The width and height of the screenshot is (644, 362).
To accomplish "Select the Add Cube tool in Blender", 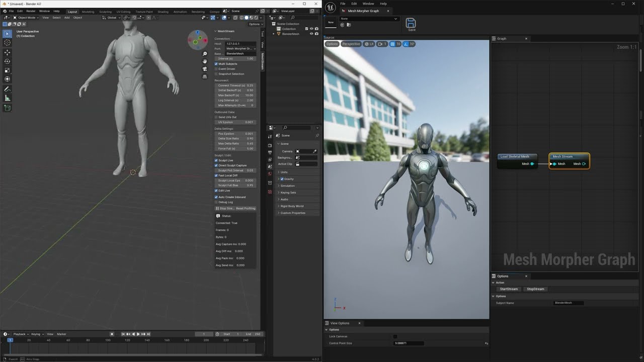I will [x=8, y=108].
